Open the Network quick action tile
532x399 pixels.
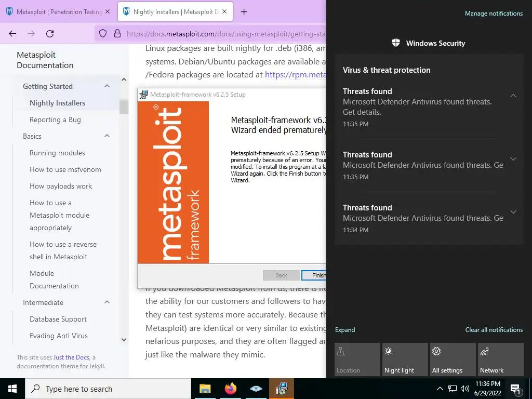[x=501, y=359]
